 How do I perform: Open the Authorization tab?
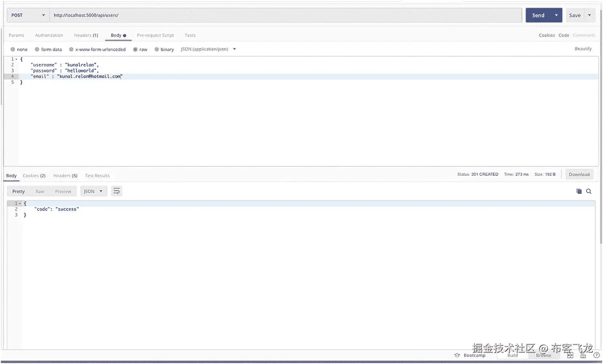(49, 36)
